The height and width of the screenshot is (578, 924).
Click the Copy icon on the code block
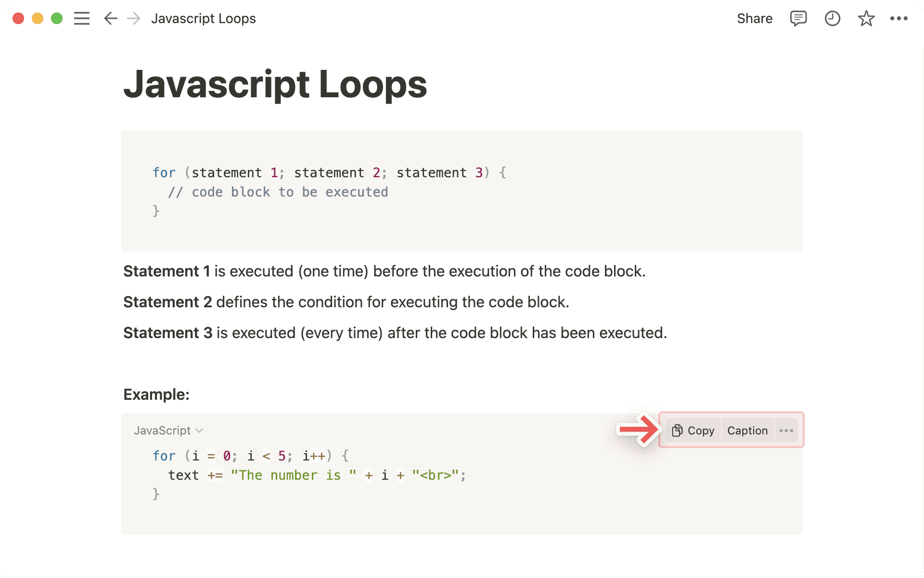pyautogui.click(x=678, y=430)
